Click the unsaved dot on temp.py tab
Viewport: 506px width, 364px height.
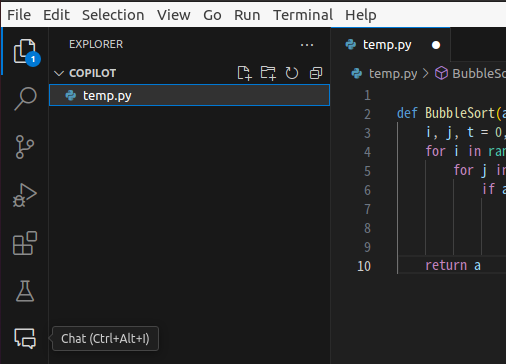pos(436,45)
